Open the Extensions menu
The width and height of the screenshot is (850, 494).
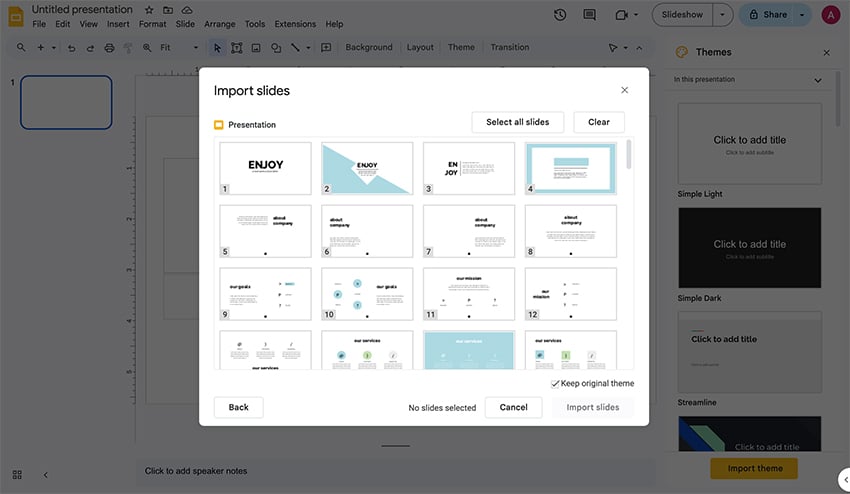pyautogui.click(x=295, y=24)
